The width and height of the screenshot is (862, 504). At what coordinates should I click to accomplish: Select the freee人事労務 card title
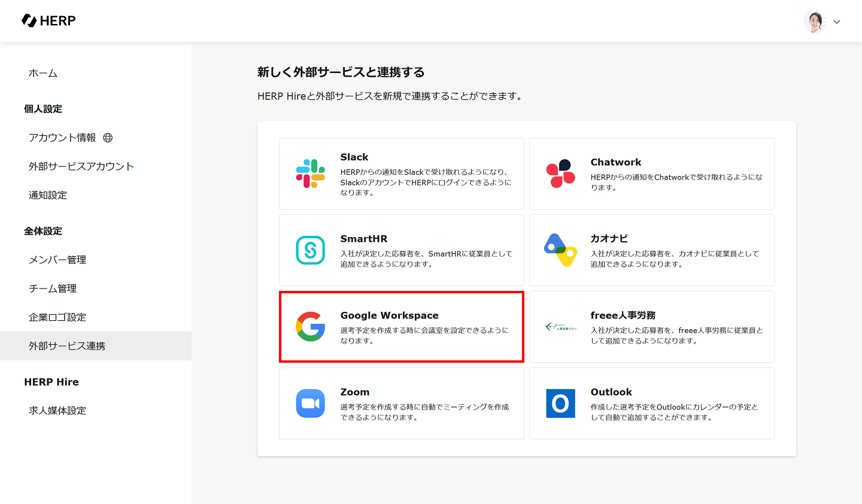click(623, 315)
